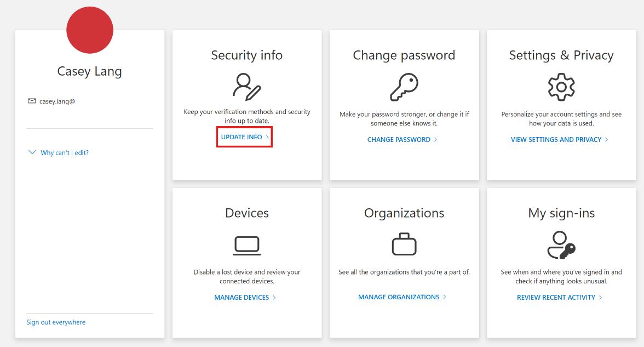Open the My sign-ins card title
The height and width of the screenshot is (347, 644).
[x=561, y=213]
